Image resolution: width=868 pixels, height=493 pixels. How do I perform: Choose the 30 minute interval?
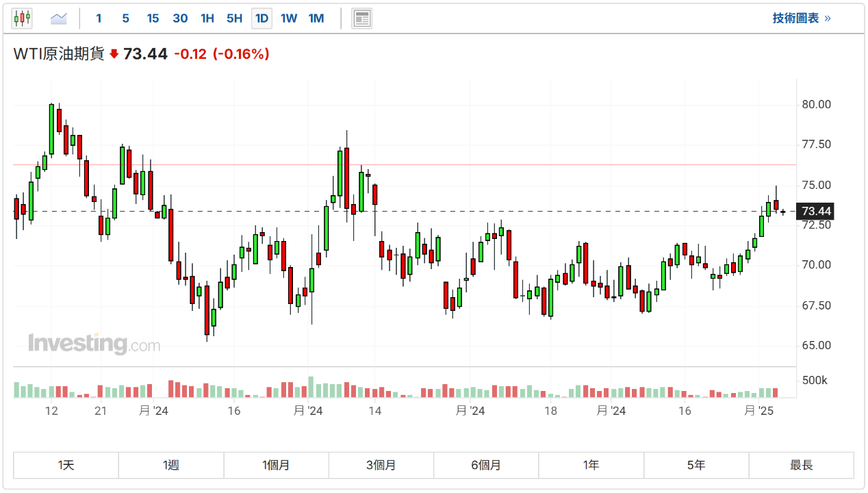point(180,18)
